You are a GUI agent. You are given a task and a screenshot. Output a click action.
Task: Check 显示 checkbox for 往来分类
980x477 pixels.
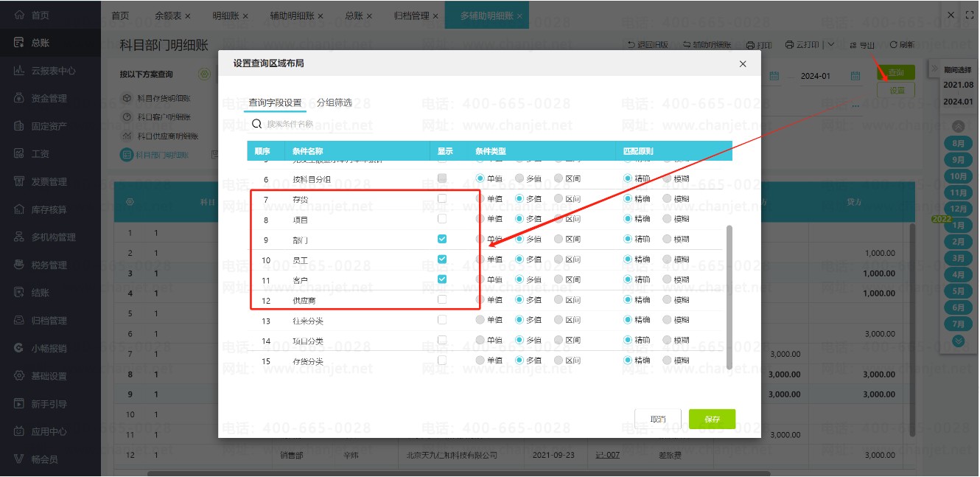pos(442,320)
